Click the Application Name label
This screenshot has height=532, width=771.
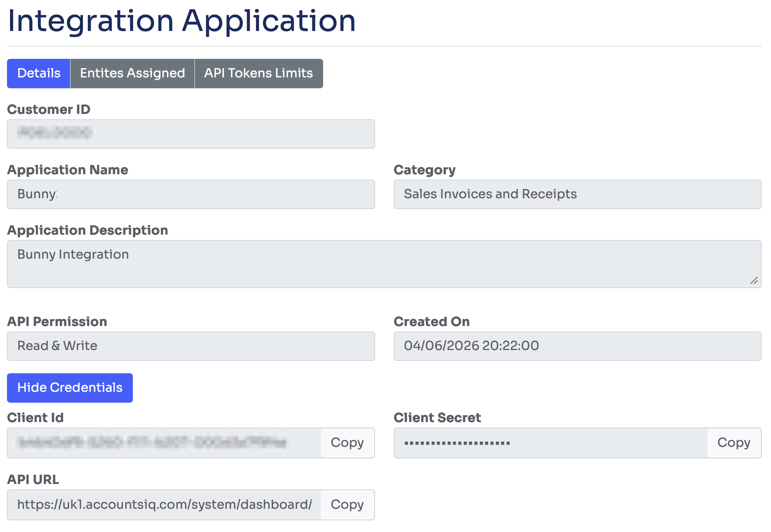point(68,170)
